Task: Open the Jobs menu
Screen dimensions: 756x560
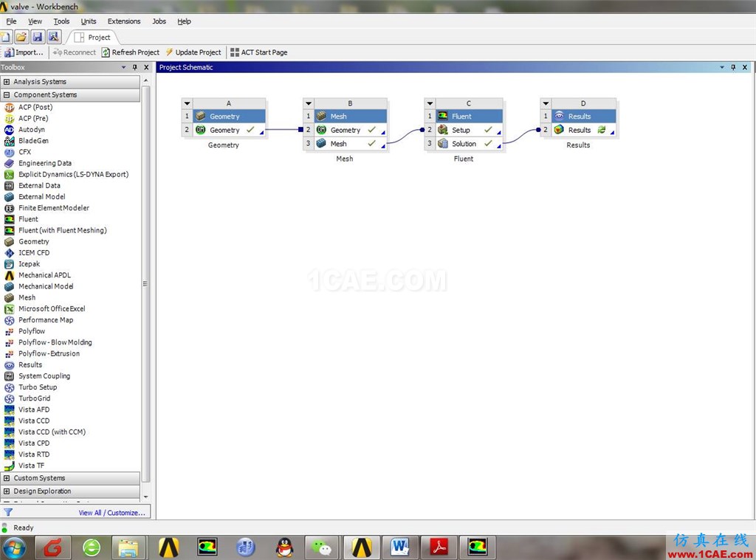Action: (x=159, y=21)
